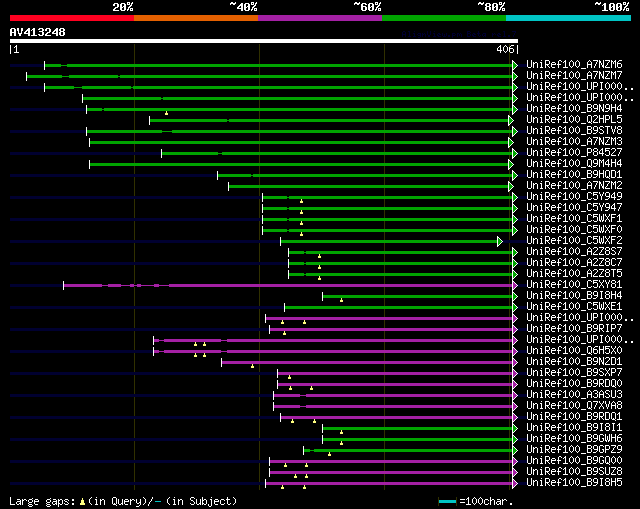The height and width of the screenshot is (509, 640).
Task: Click the yellow gap marker under C5Y949 alignment
Action: click(302, 201)
